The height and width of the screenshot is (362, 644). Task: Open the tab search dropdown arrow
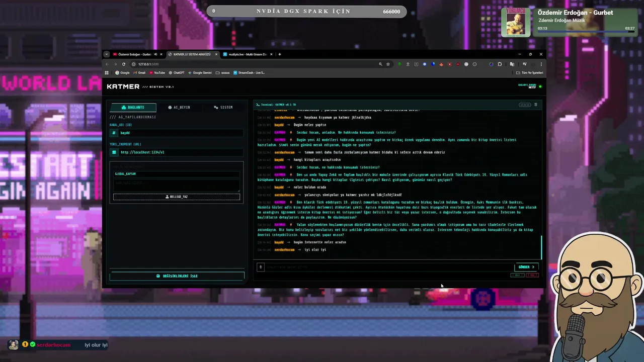click(107, 54)
